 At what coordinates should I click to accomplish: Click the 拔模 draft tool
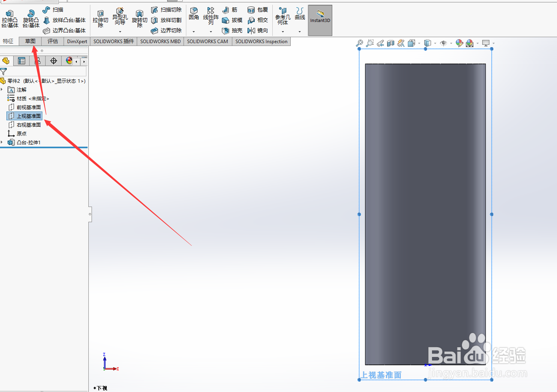232,20
